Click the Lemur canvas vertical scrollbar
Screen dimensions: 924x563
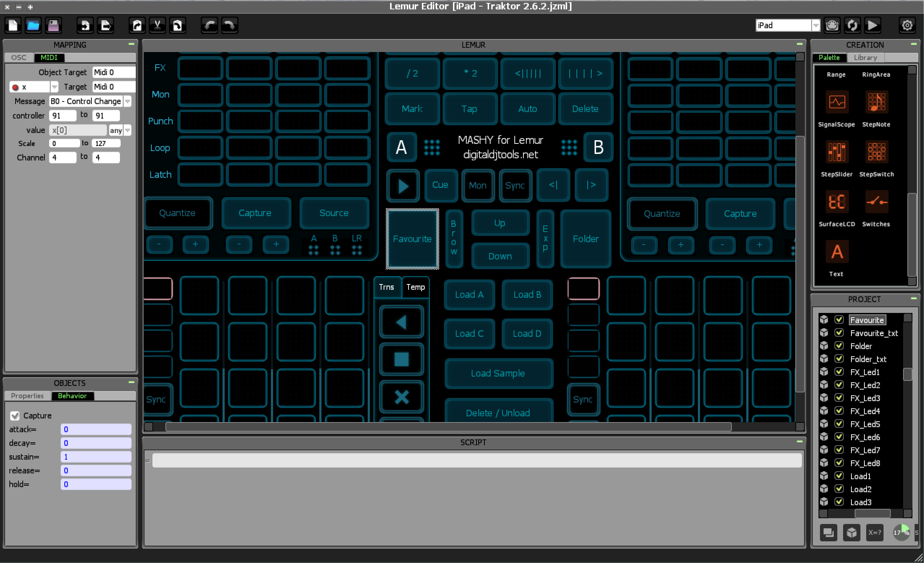click(799, 263)
